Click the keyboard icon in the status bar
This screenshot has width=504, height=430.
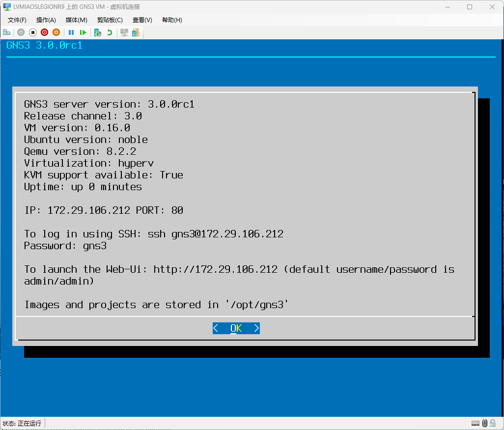click(476, 423)
